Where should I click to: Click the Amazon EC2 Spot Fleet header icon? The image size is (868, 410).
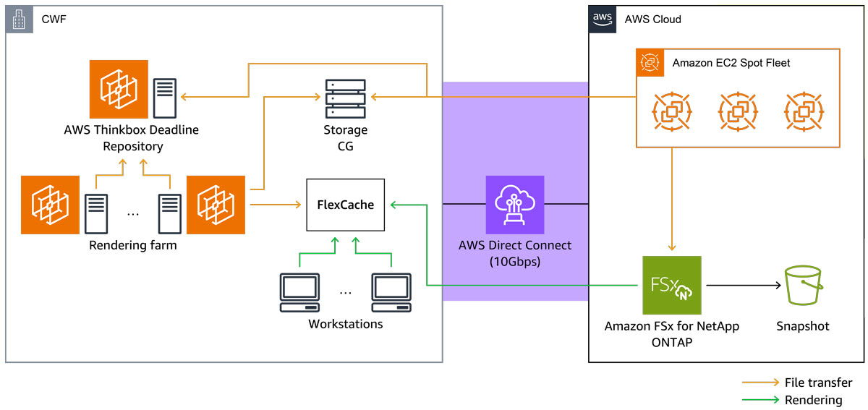coord(650,63)
